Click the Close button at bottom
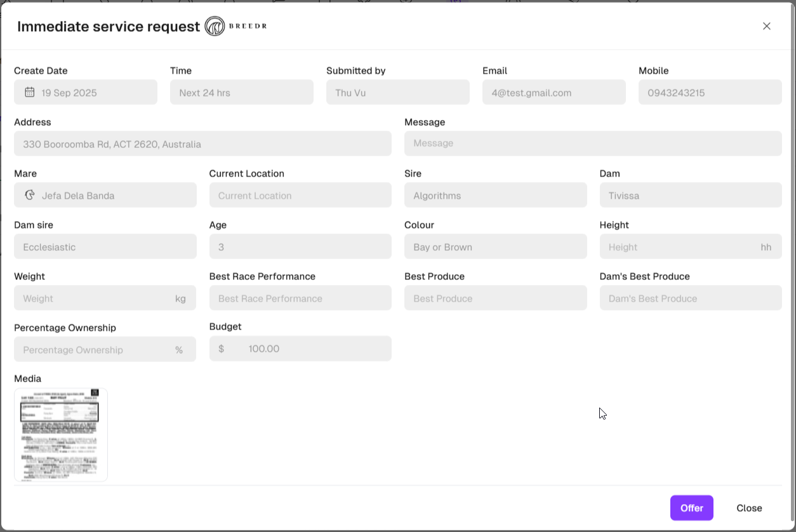The image size is (796, 532). click(x=749, y=508)
